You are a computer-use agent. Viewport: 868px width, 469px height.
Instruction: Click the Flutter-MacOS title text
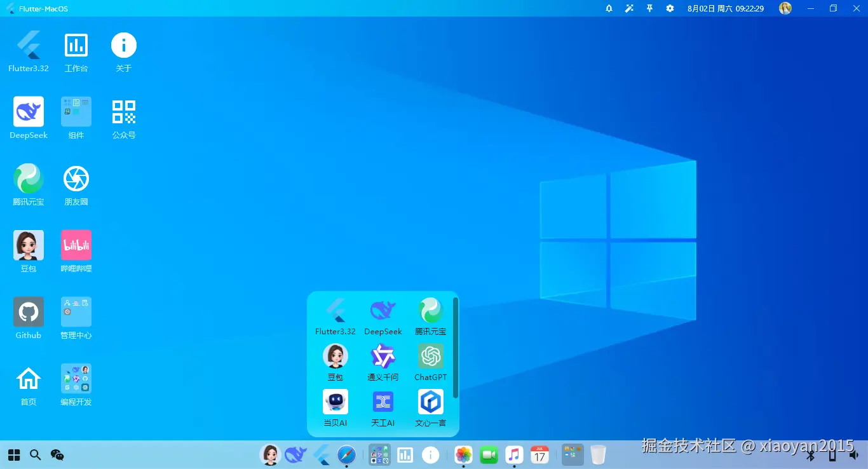(x=44, y=9)
